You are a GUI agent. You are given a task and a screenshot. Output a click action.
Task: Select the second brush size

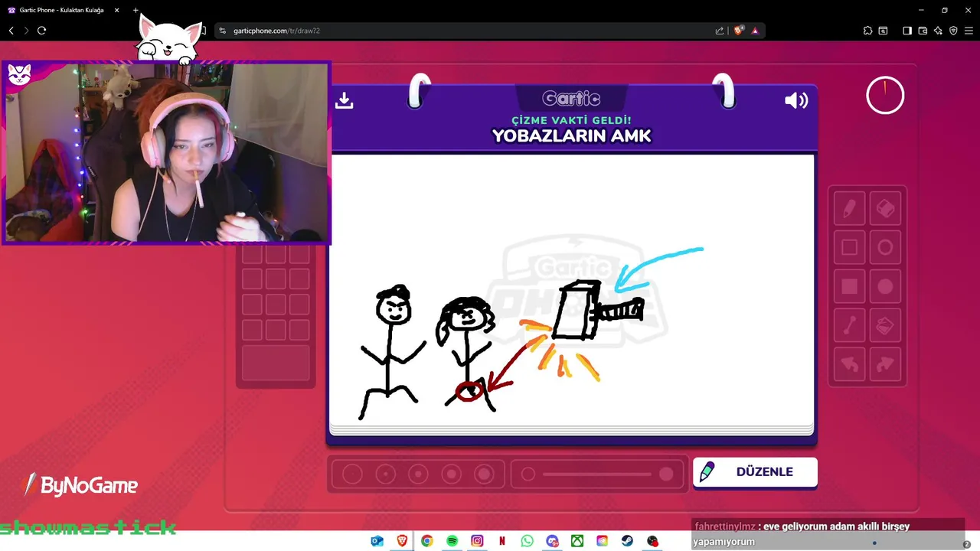coord(385,474)
